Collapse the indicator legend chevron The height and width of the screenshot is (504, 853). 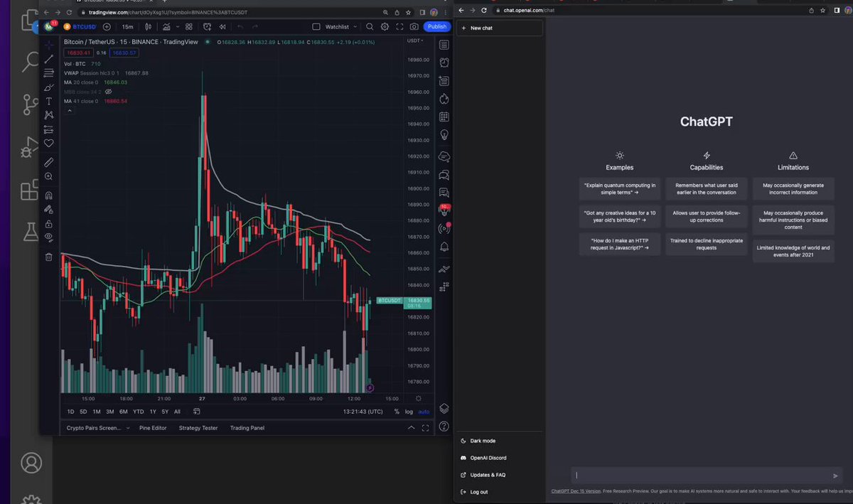(x=69, y=110)
